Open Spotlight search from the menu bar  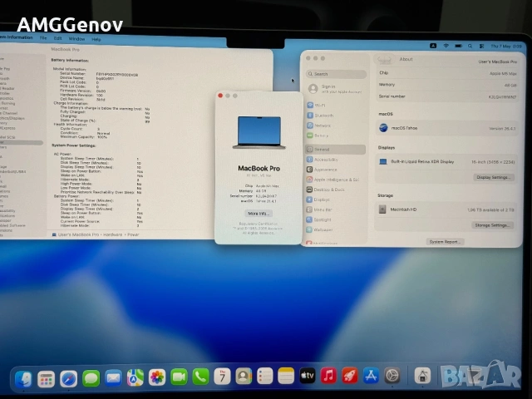point(470,46)
